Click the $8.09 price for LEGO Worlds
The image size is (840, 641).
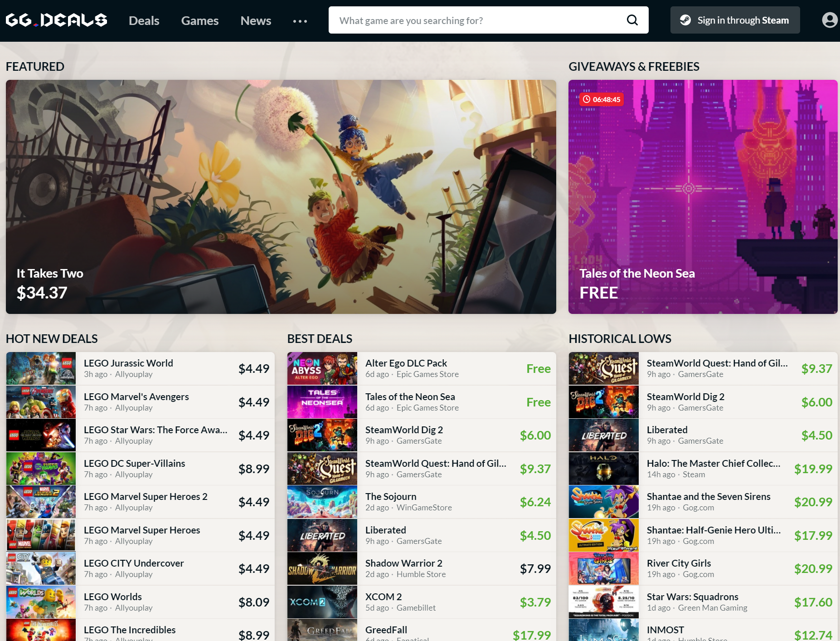tap(254, 602)
